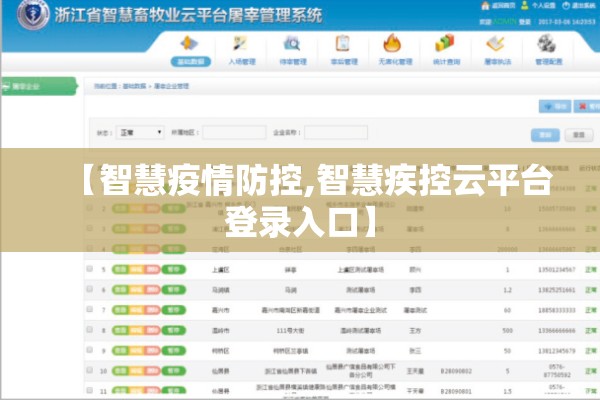Tick the checkbox for row 5
This screenshot has height=400, width=600.
(x=90, y=269)
